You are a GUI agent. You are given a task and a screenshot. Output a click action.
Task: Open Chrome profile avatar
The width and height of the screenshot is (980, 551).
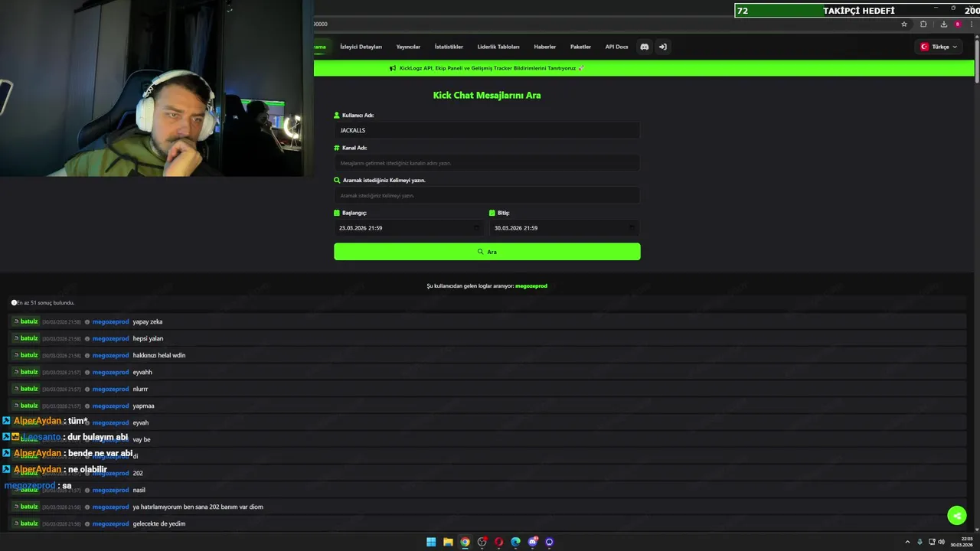tap(957, 24)
